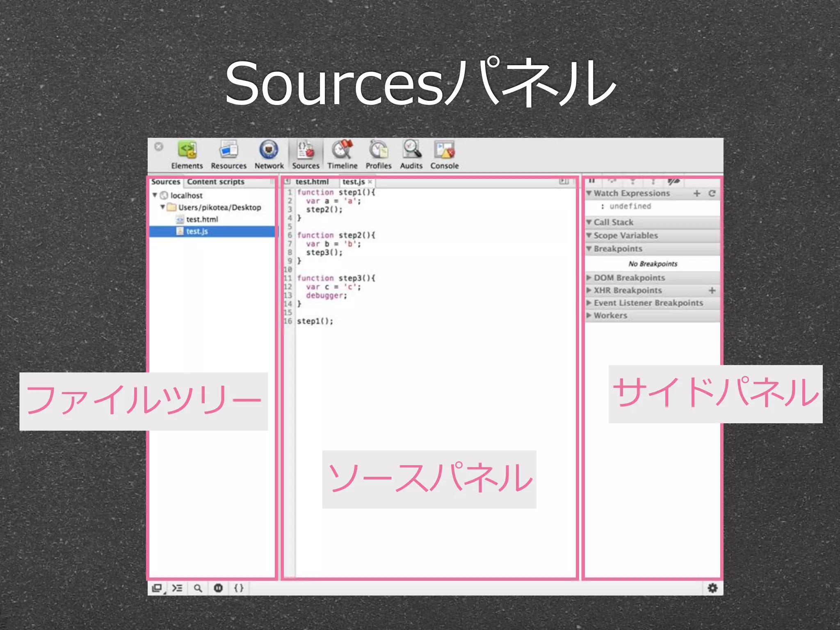
Task: Select the Sources panel icon
Action: tap(306, 150)
